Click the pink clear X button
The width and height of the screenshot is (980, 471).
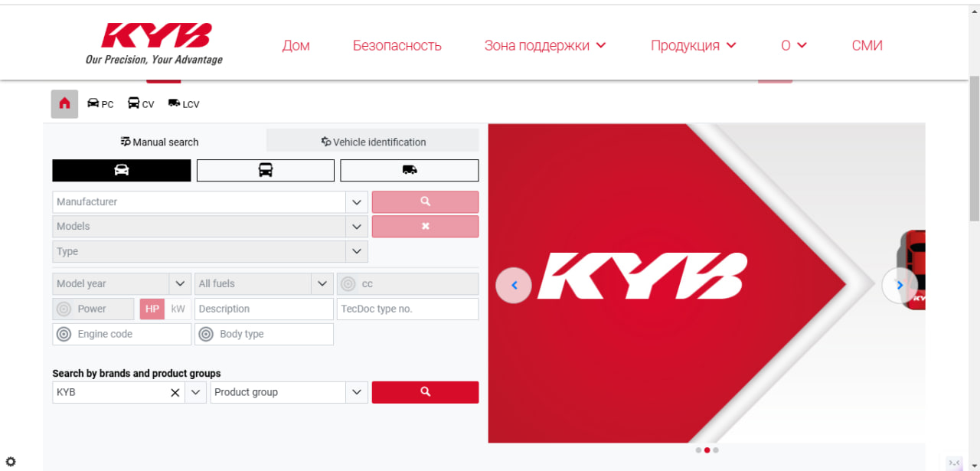point(425,226)
